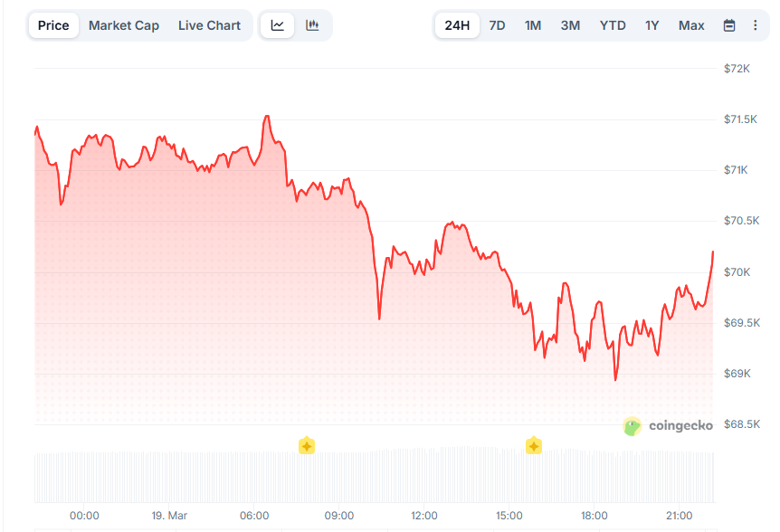780x532 pixels.
Task: Switch to the Market Cap tab
Action: point(124,25)
